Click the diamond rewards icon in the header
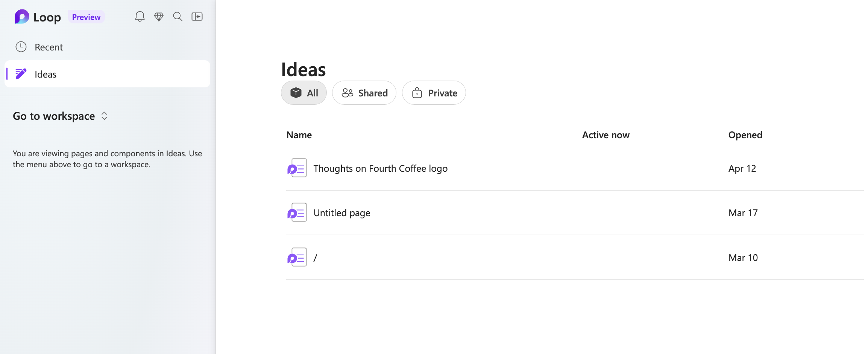The image size is (868, 354). pyautogui.click(x=159, y=17)
